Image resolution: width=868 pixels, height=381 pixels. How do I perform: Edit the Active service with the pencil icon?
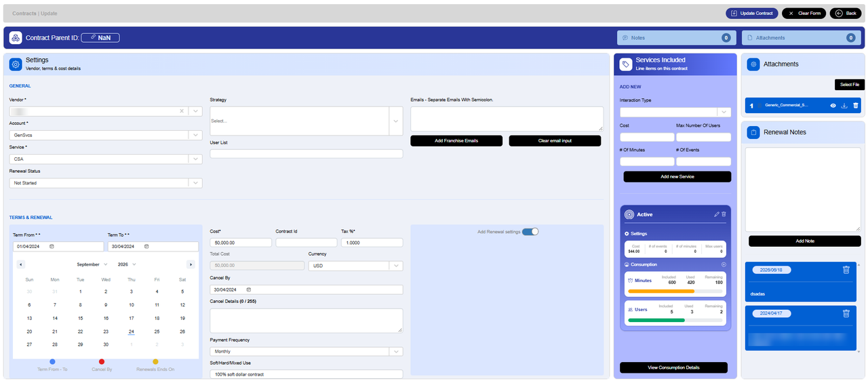click(x=717, y=214)
